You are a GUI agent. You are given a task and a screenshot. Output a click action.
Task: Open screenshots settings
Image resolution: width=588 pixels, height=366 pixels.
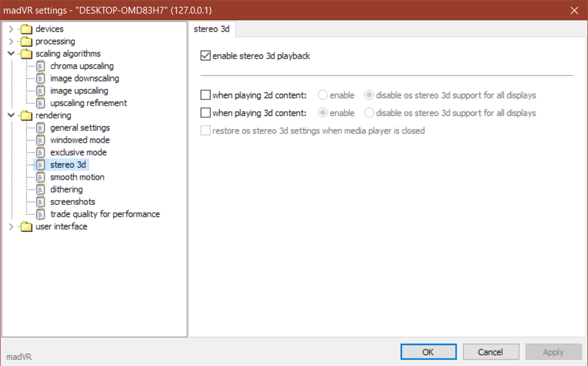click(x=73, y=202)
